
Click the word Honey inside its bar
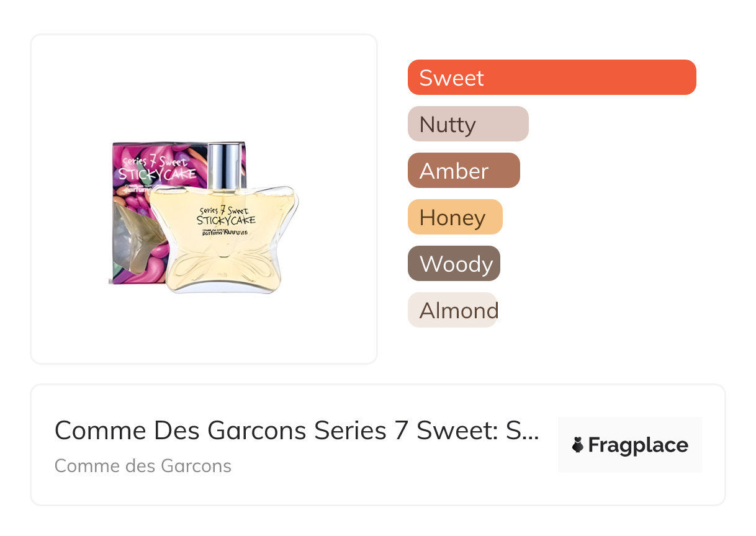click(452, 217)
